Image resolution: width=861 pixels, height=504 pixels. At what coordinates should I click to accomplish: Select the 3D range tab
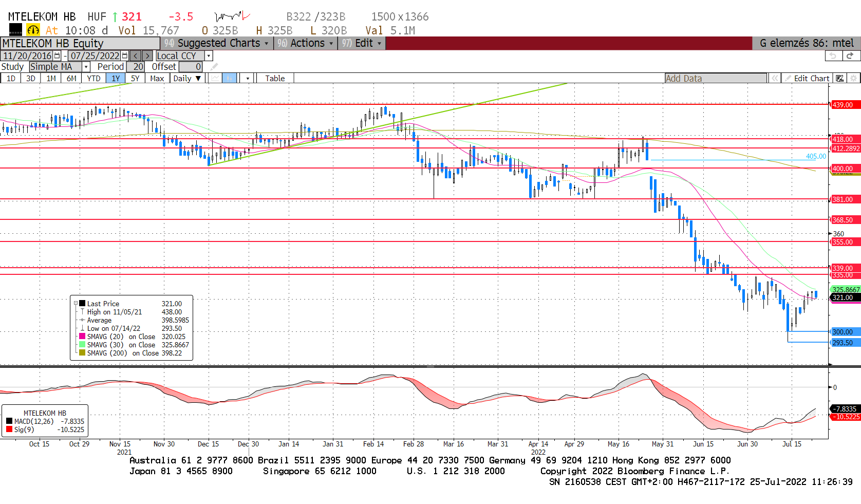[31, 78]
